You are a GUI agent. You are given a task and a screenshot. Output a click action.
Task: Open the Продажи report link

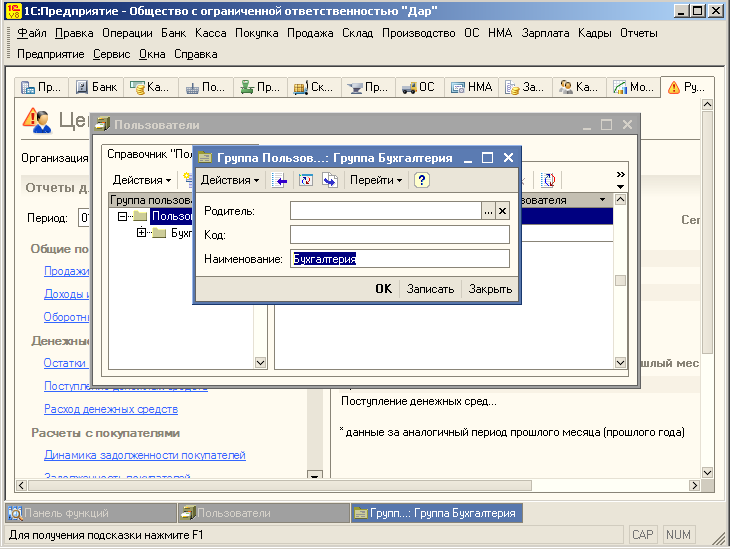click(66, 271)
